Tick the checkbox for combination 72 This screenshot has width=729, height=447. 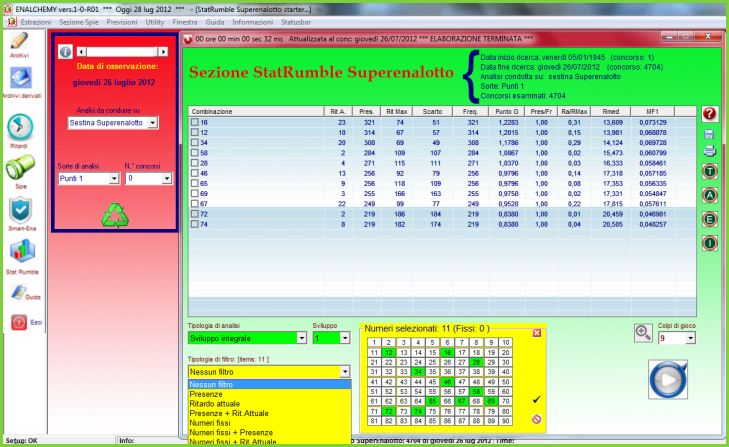[x=195, y=213]
